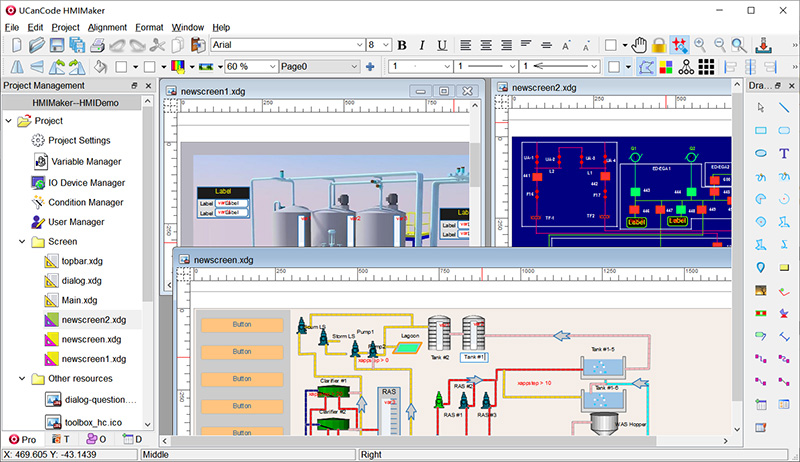Print with the printer icon

(x=97, y=45)
